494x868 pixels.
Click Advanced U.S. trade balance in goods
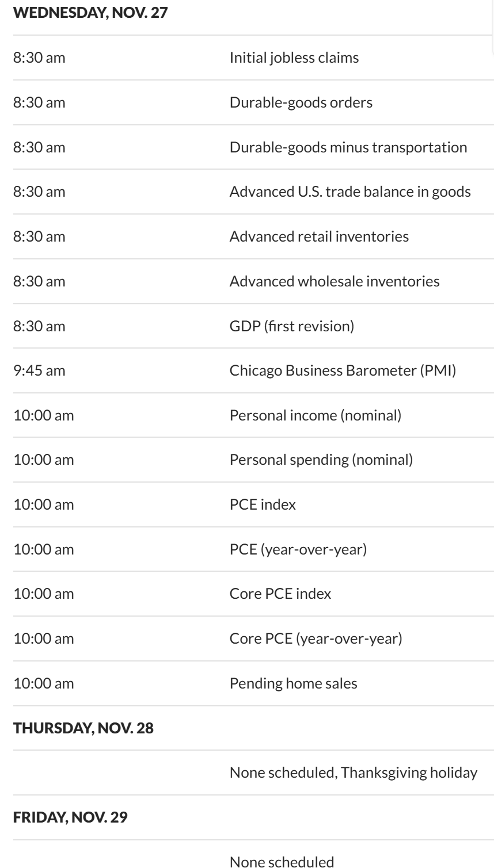click(350, 192)
